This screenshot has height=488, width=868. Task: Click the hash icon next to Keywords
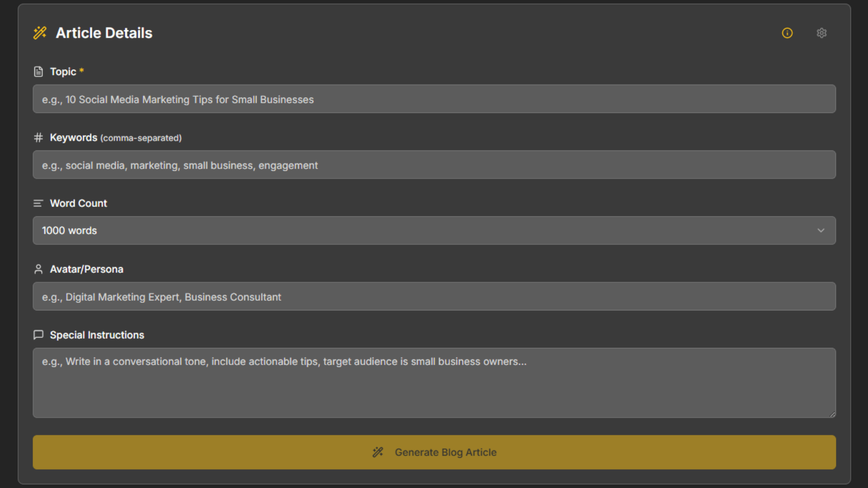[38, 137]
